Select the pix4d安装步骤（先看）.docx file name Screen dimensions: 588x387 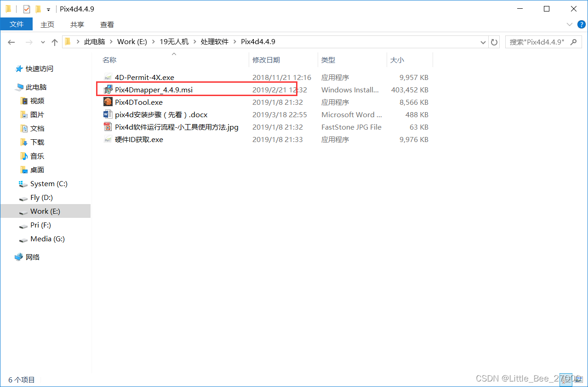pyautogui.click(x=161, y=114)
